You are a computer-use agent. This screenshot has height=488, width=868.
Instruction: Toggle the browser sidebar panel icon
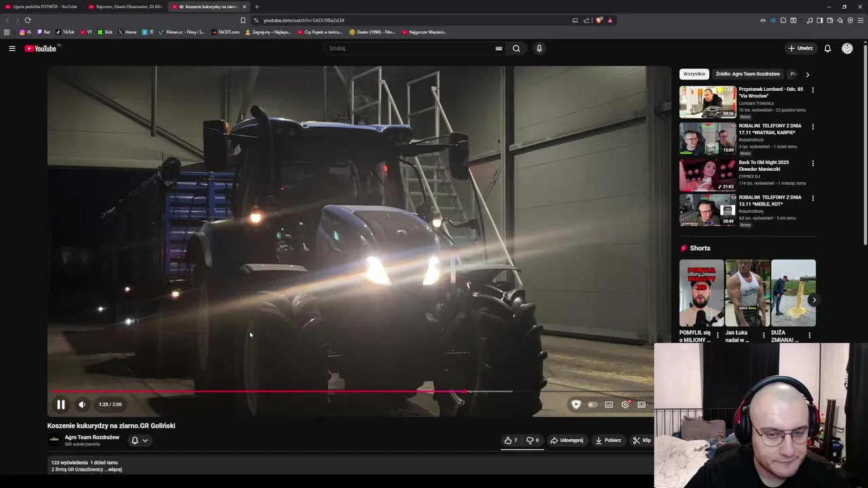coord(820,20)
